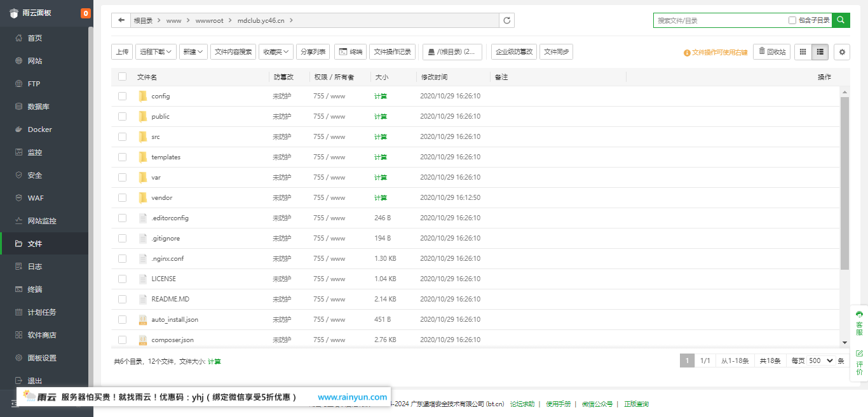868x417 pixels.
Task: Click the composer.json file icon
Action: [x=143, y=340]
